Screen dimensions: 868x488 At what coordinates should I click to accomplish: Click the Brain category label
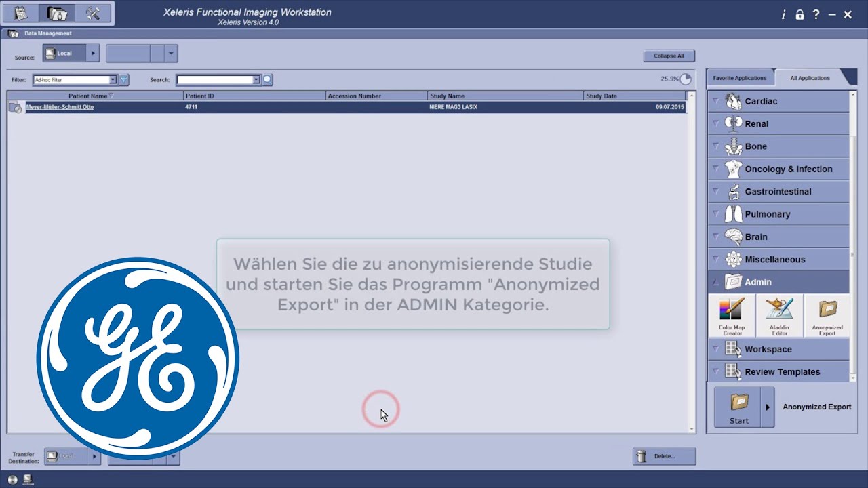pyautogui.click(x=756, y=237)
